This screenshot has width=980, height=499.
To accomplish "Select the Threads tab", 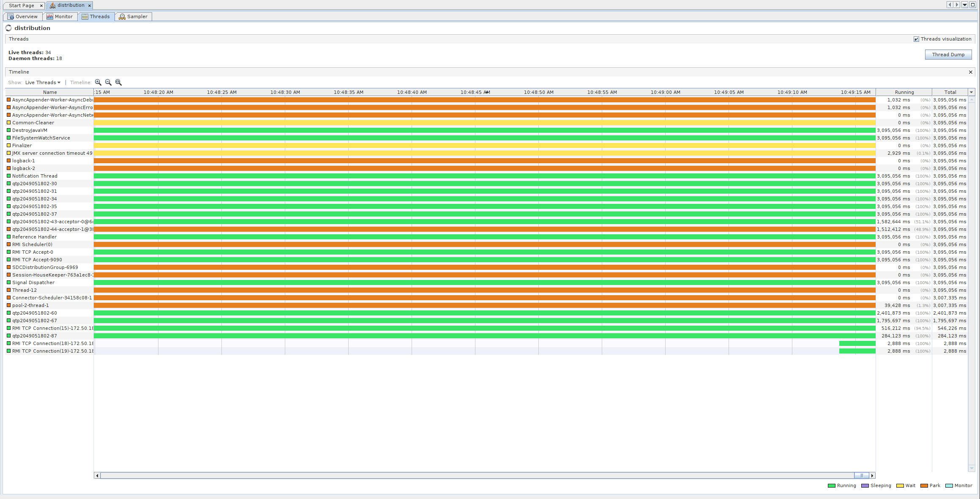I will coord(96,16).
